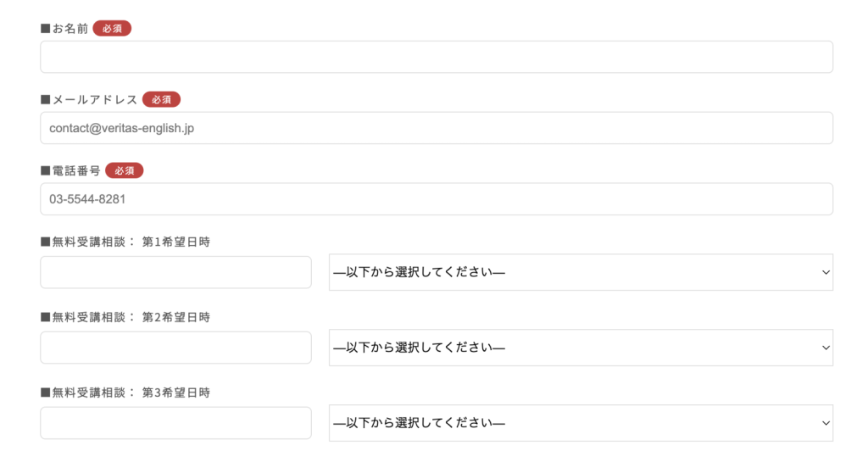Click the 電話番号 field label
This screenshot has width=868, height=451.
(x=71, y=170)
